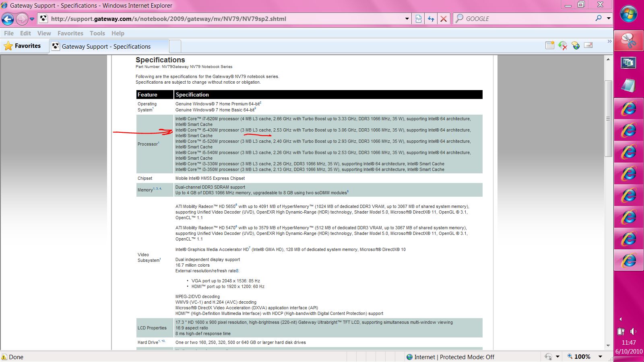This screenshot has width=644, height=362.
Task: Click the Back navigation arrow button
Action: (8, 19)
